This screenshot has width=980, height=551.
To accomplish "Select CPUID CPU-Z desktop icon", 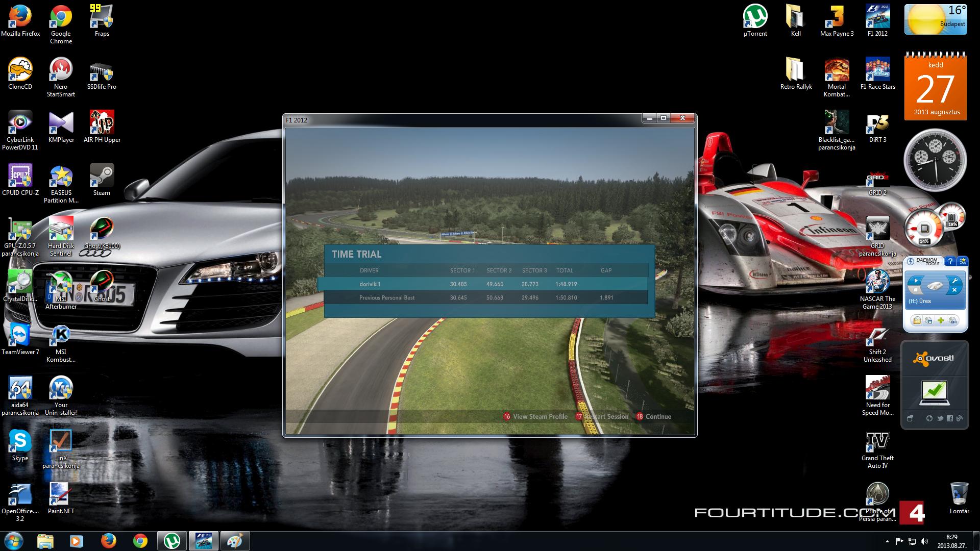I will click(x=20, y=181).
